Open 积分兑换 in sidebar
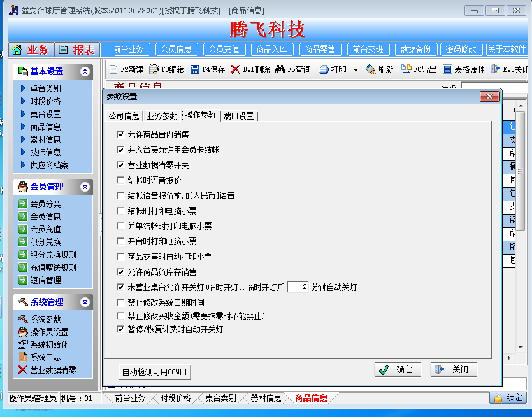The height and width of the screenshot is (417, 532). (x=45, y=242)
